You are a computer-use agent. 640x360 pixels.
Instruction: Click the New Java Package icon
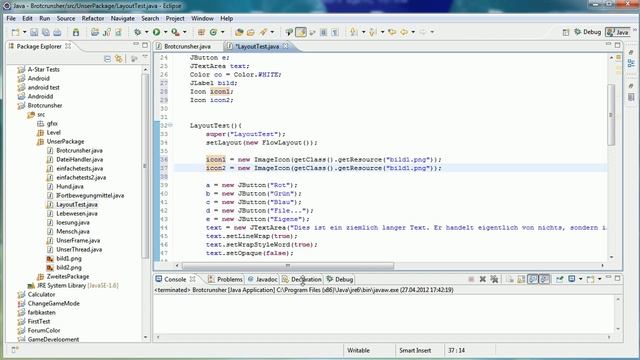pos(201,32)
